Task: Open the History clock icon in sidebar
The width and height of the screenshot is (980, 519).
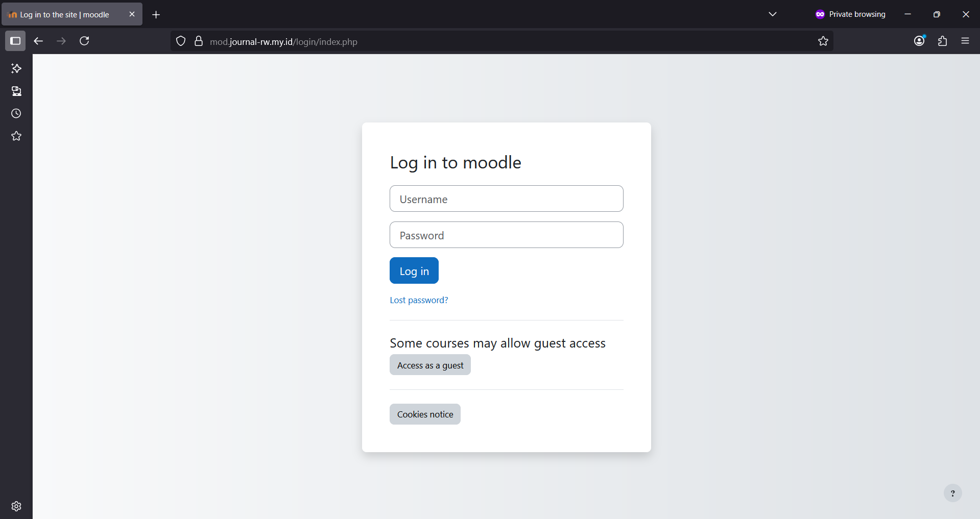Action: pos(16,114)
